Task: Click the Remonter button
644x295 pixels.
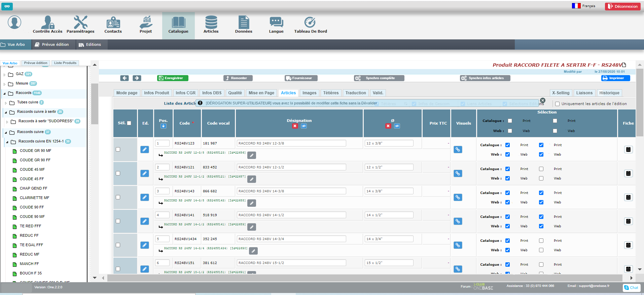Action: tap(238, 78)
